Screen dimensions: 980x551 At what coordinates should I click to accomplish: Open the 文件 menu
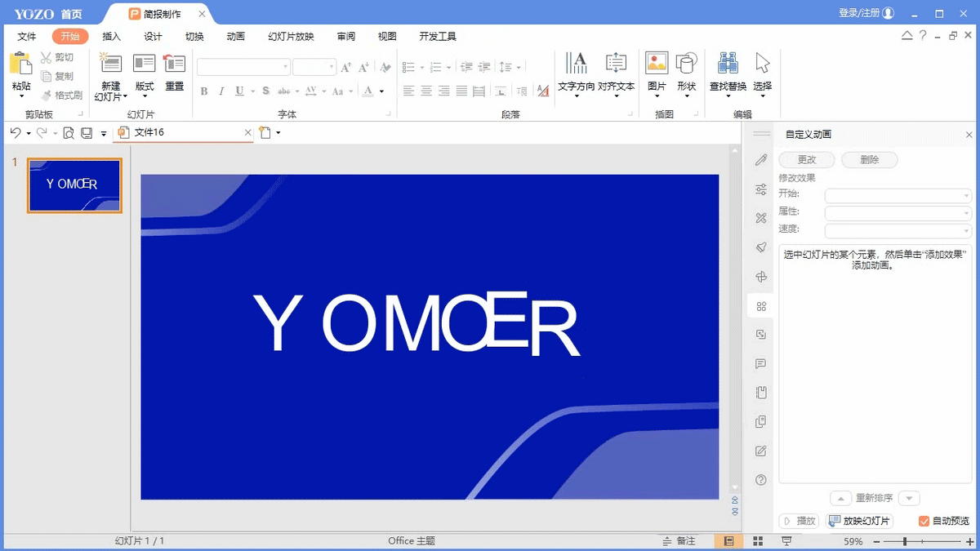[27, 37]
